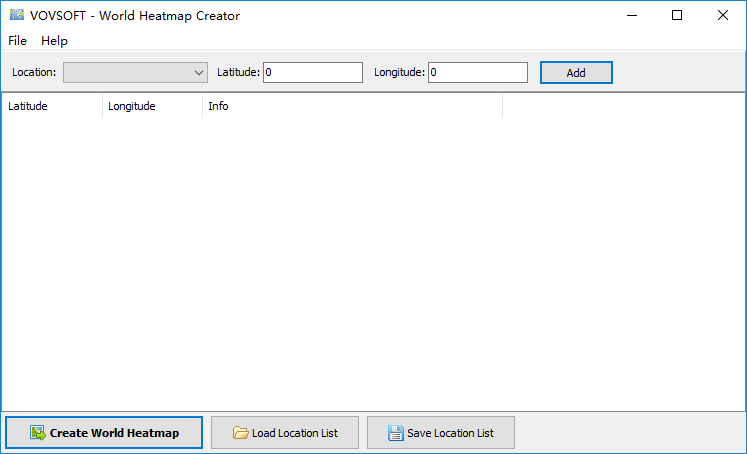
Task: Sort by the Longitude column header
Action: 152,106
